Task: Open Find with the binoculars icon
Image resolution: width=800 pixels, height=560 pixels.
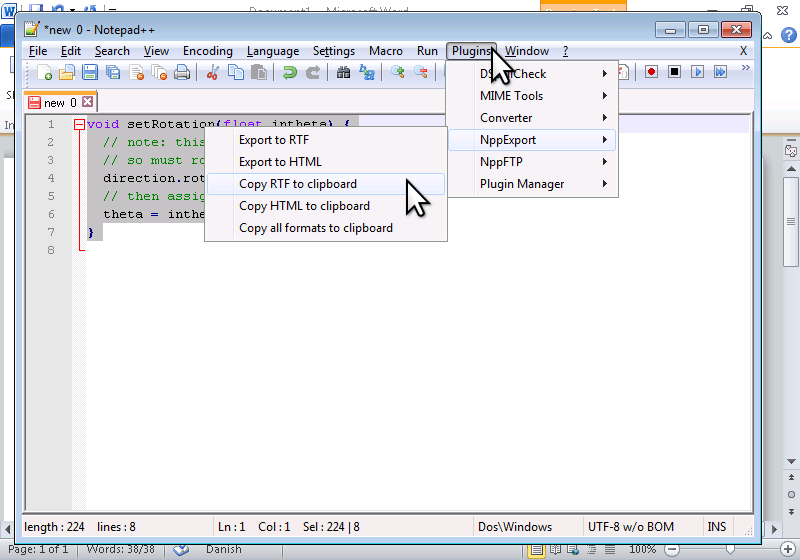Action: pyautogui.click(x=343, y=72)
